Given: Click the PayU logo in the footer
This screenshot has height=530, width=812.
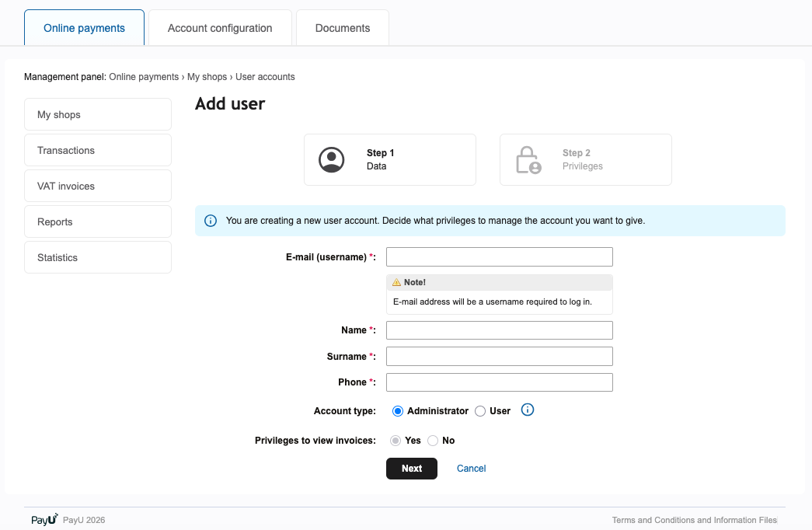Looking at the screenshot, I should (43, 518).
